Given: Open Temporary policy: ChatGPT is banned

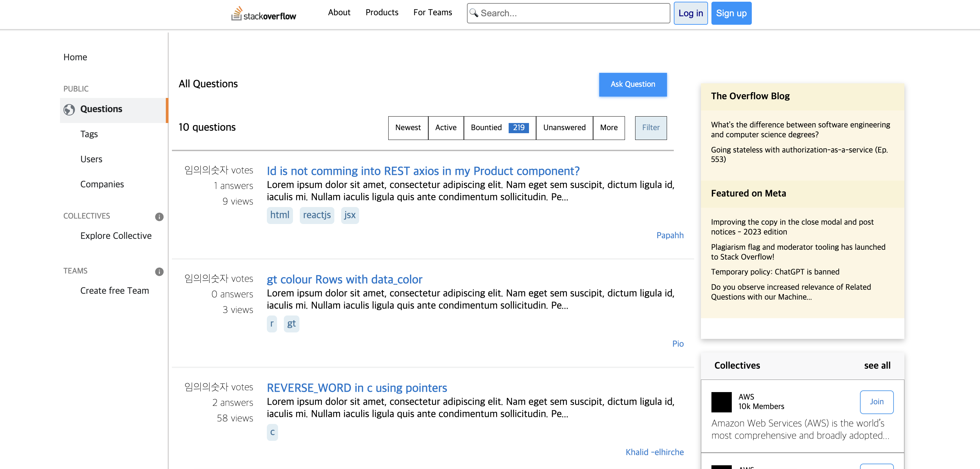Looking at the screenshot, I should point(775,272).
